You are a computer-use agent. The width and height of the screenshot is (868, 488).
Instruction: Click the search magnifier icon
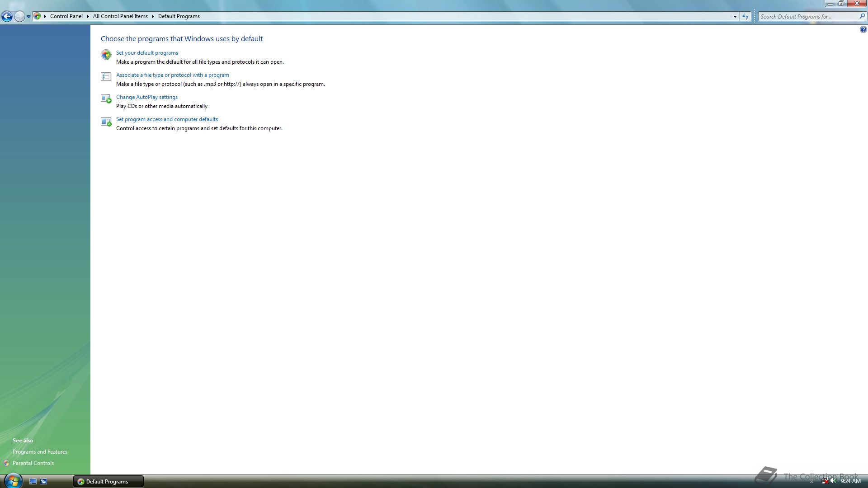coord(862,16)
